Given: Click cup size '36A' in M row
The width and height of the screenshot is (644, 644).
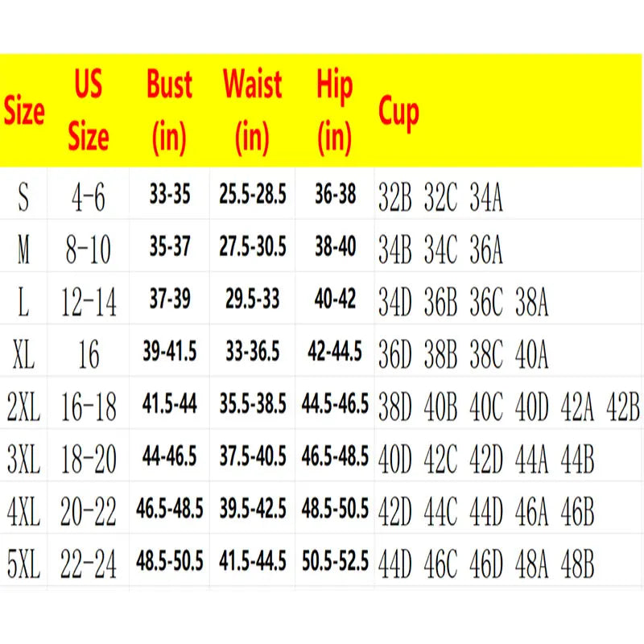Looking at the screenshot, I should tap(486, 249).
